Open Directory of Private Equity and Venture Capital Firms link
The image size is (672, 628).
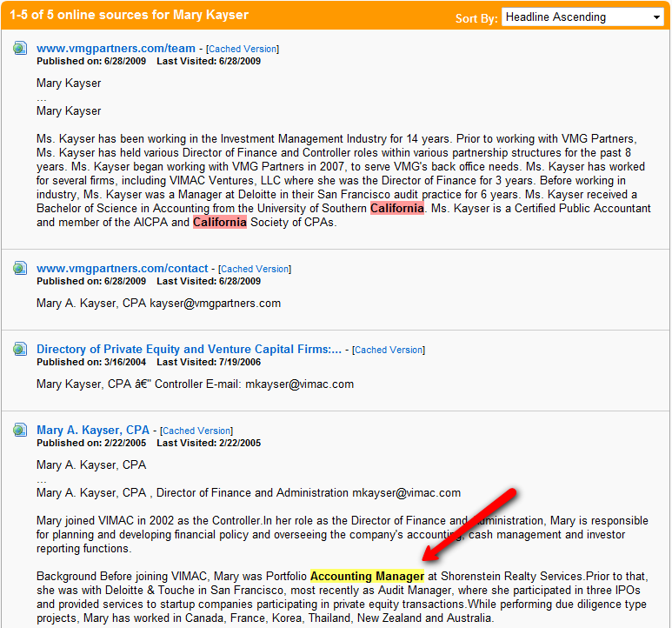pyautogui.click(x=189, y=350)
